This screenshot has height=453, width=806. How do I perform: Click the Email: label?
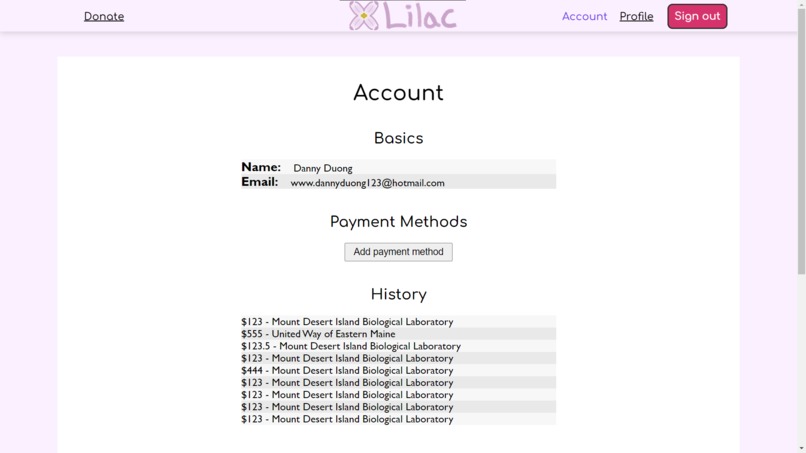click(x=260, y=182)
